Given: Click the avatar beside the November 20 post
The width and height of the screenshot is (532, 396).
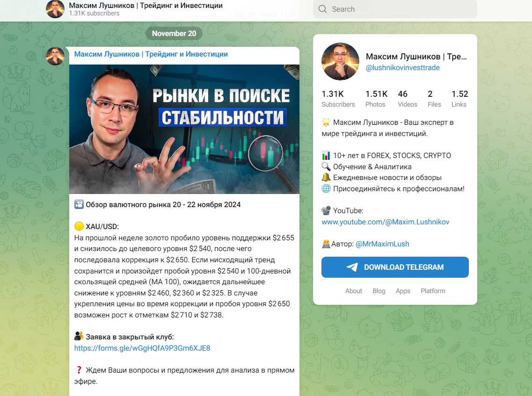Looking at the screenshot, I should pos(55,56).
